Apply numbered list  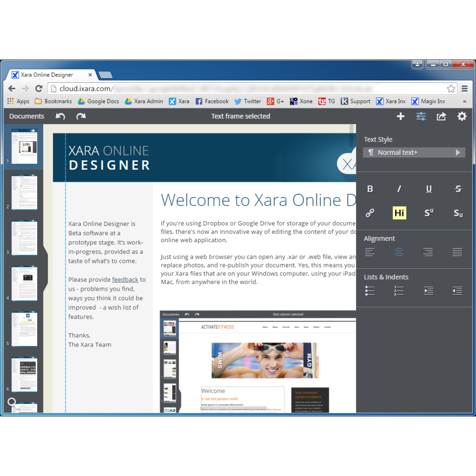[399, 291]
